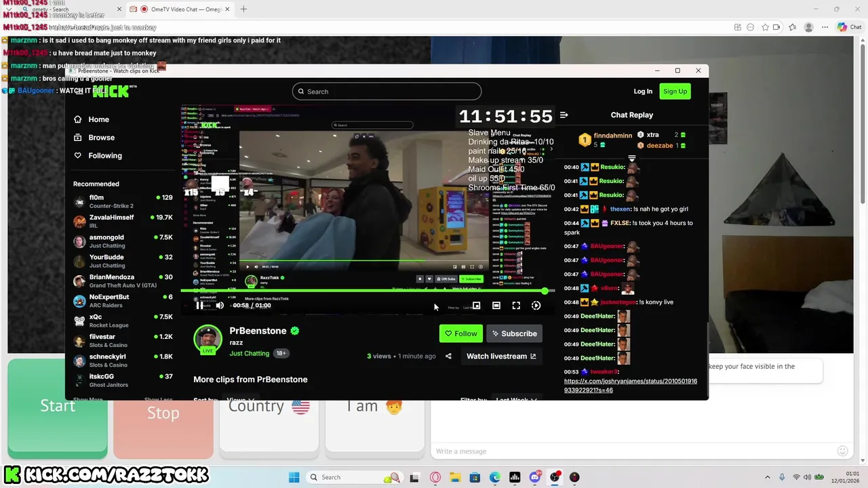Click the Kick search field
The height and width of the screenshot is (488, 868).
pyautogui.click(x=387, y=91)
